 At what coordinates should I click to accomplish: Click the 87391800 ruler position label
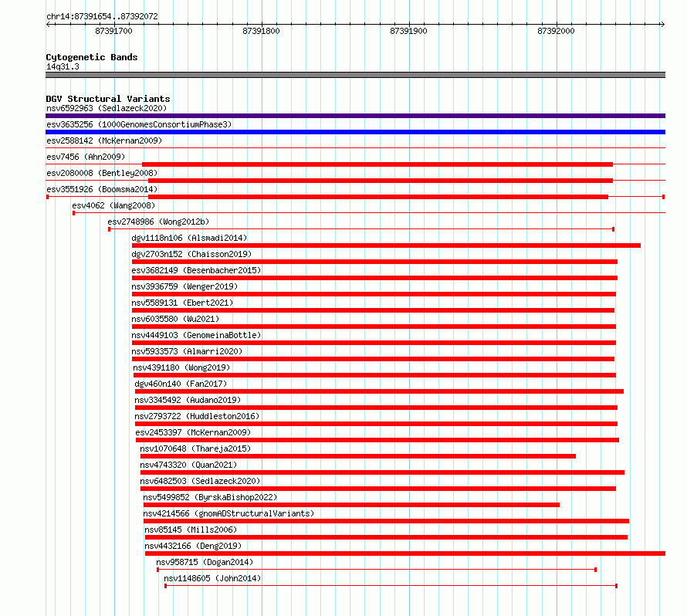261,31
